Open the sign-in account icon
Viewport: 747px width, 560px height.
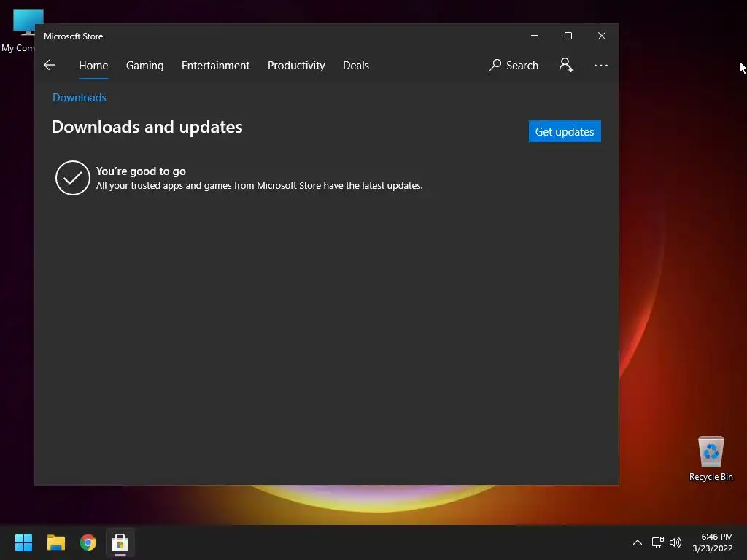point(566,65)
